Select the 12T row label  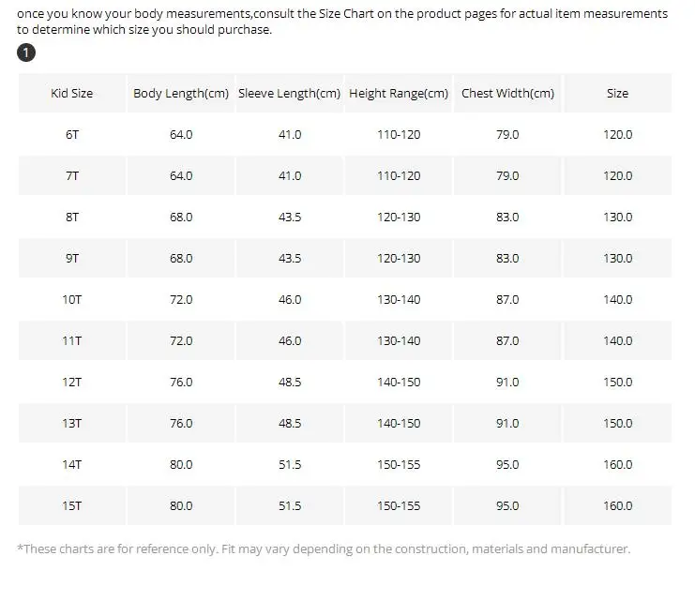pos(72,382)
